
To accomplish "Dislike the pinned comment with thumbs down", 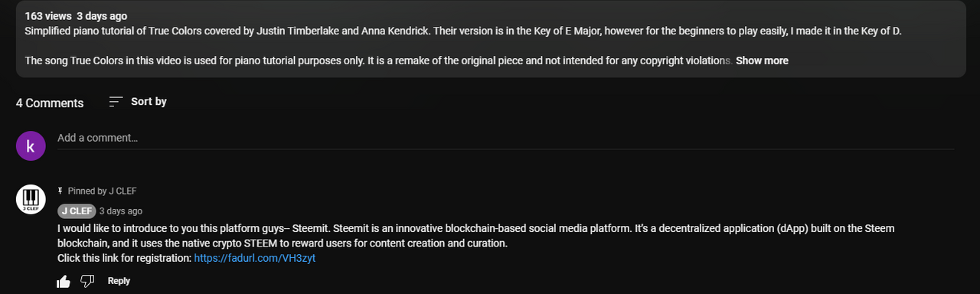I will pyautogui.click(x=87, y=281).
